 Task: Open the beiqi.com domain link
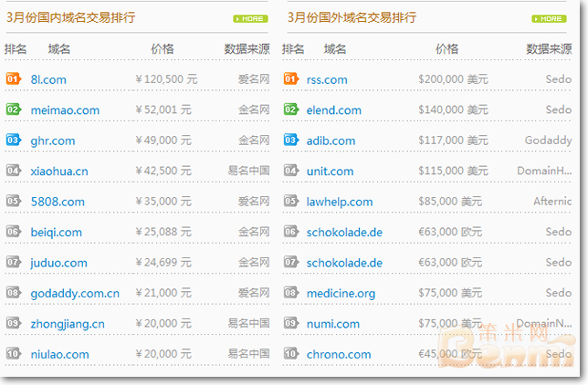[57, 233]
